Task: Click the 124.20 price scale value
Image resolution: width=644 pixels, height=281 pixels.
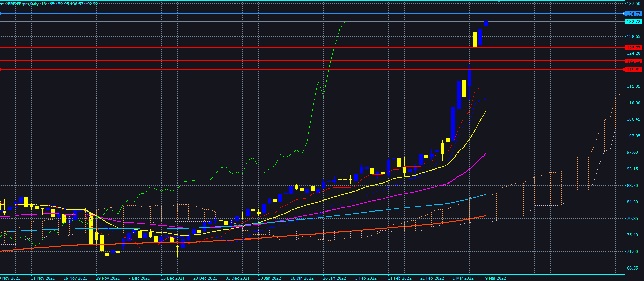Action: (x=634, y=53)
